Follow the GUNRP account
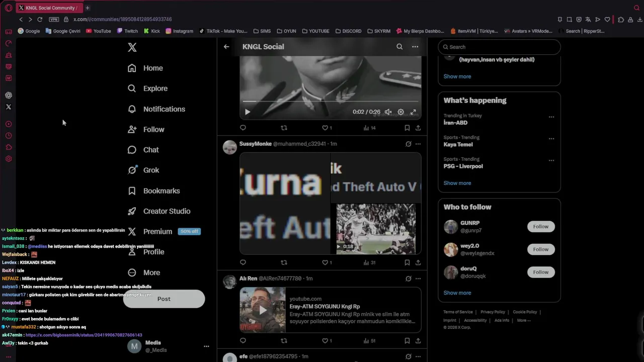This screenshot has height=362, width=644. tap(541, 227)
